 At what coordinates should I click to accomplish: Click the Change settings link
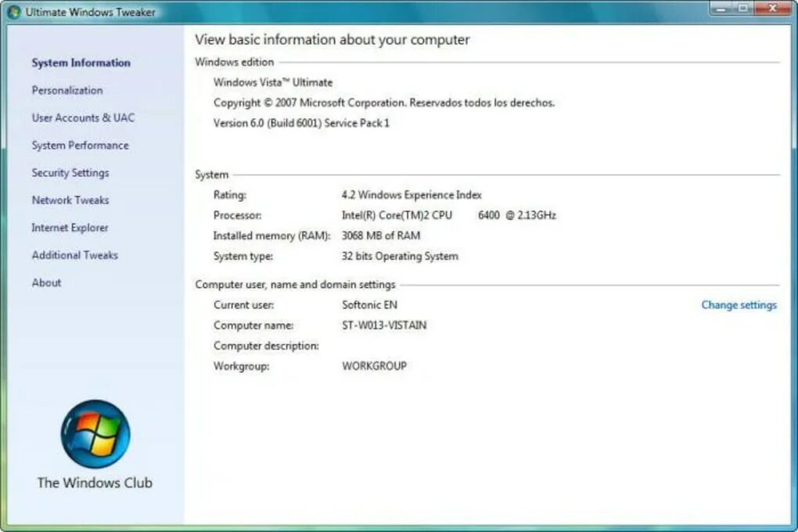(x=739, y=305)
